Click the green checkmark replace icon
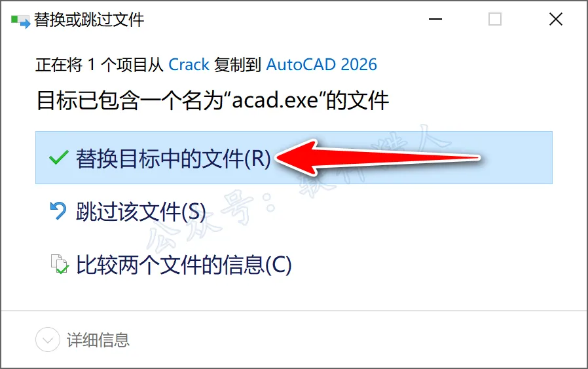 coord(58,158)
